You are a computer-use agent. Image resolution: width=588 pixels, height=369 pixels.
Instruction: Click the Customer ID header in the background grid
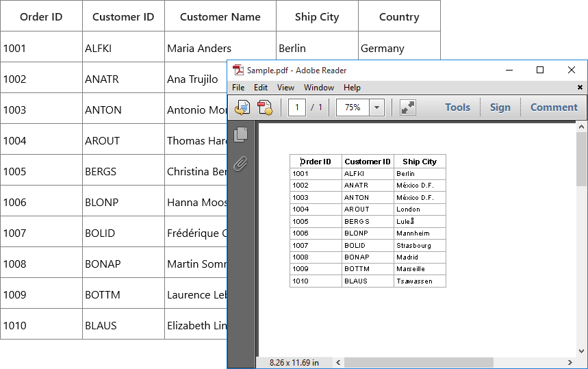tap(123, 17)
